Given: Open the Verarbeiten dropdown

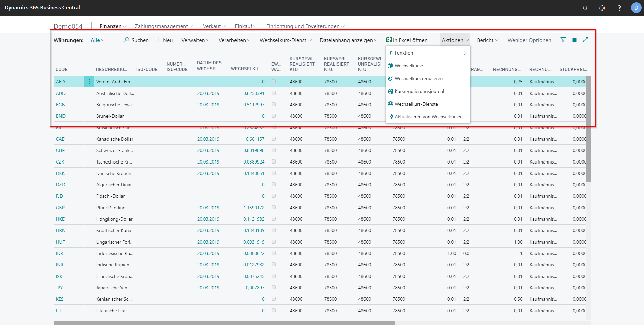Looking at the screenshot, I should click(x=235, y=40).
